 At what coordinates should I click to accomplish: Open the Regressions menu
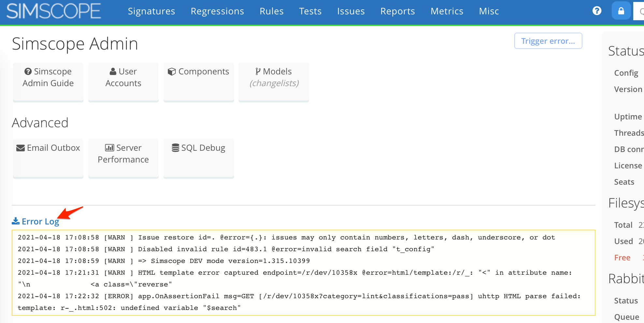coord(217,11)
